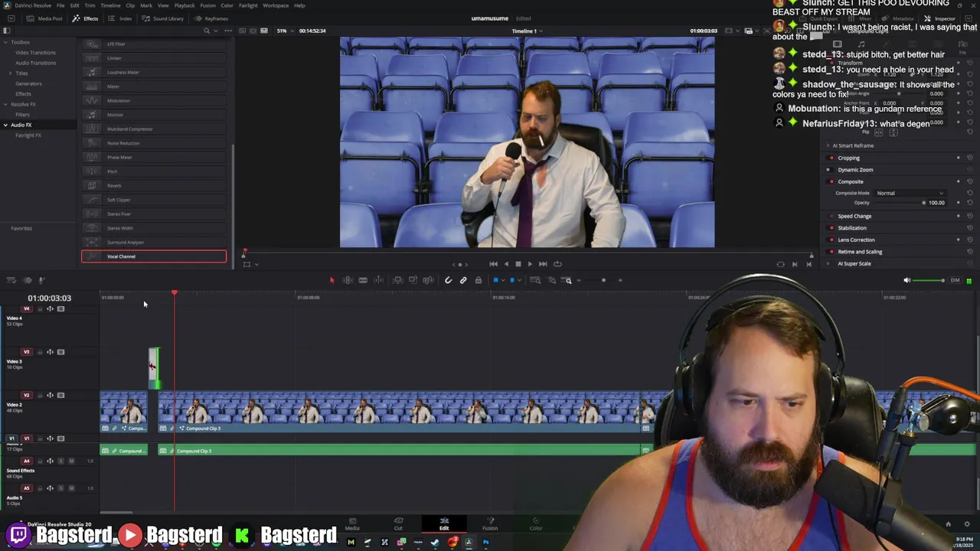
Task: Expand the Titles tree item
Action: tap(10, 73)
